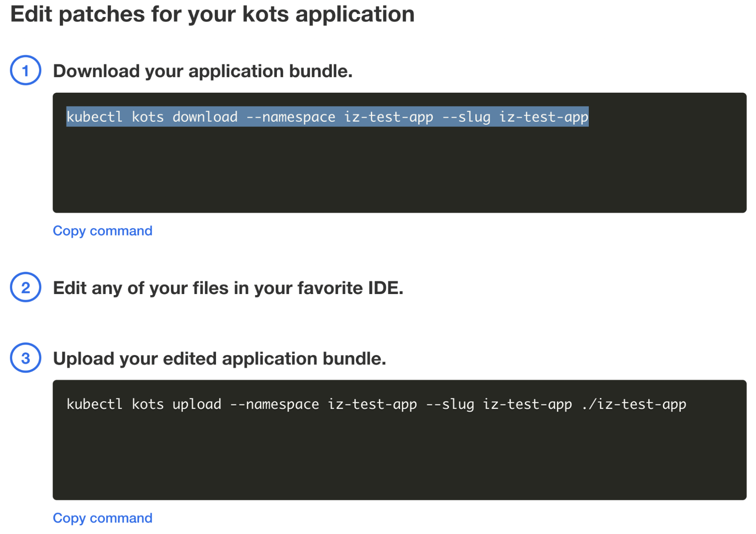Click the step 3 numbered circle
Viewport: 756px width, 534px height.
coord(25,359)
